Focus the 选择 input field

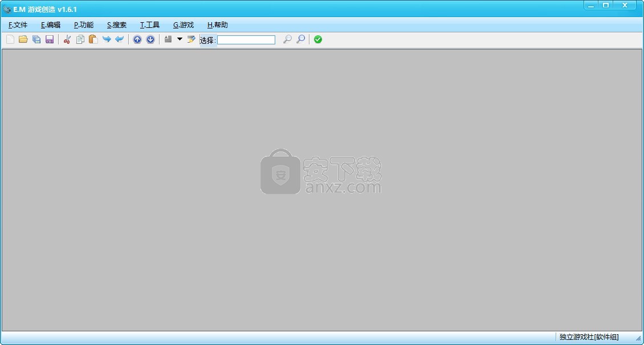pos(246,40)
